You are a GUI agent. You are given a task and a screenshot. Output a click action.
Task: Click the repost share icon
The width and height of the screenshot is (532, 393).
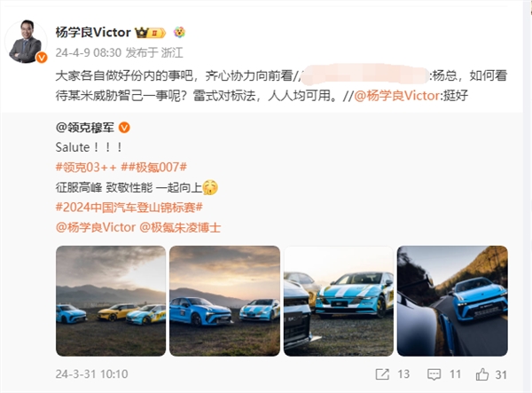382,374
